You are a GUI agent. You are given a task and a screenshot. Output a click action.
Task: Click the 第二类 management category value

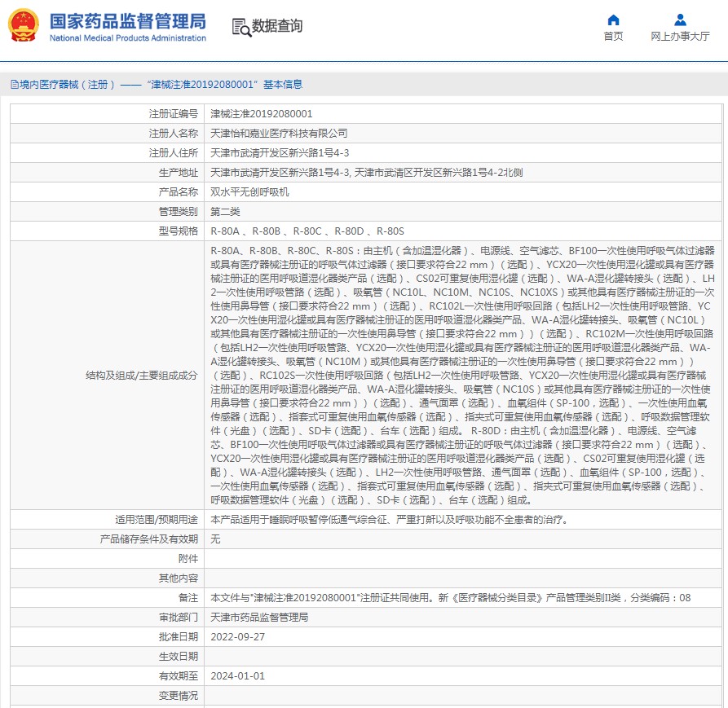(225, 212)
